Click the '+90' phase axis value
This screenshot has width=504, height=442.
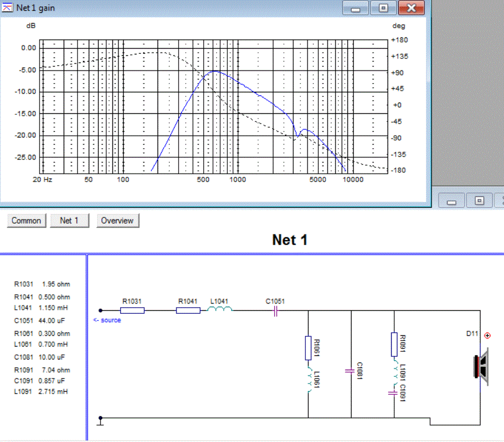pyautogui.click(x=397, y=73)
